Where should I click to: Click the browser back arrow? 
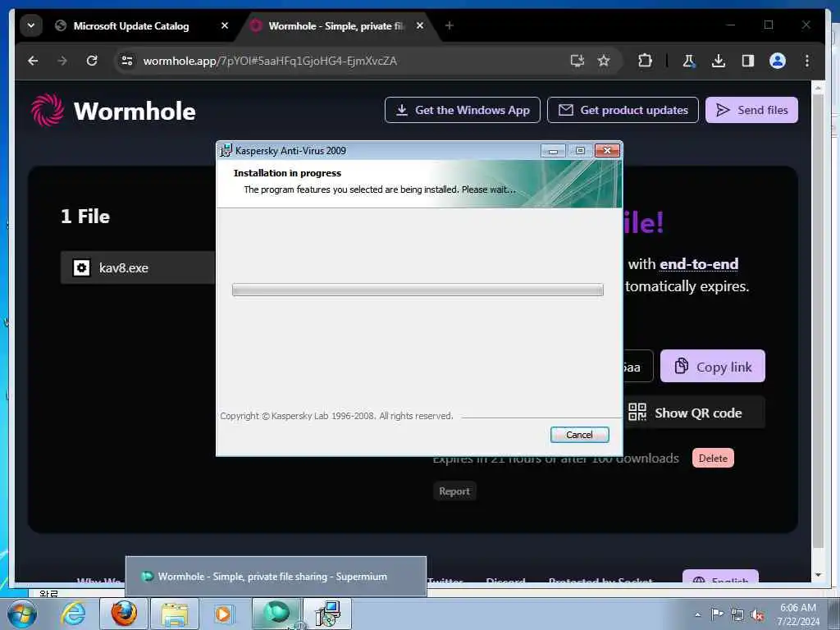tap(33, 61)
